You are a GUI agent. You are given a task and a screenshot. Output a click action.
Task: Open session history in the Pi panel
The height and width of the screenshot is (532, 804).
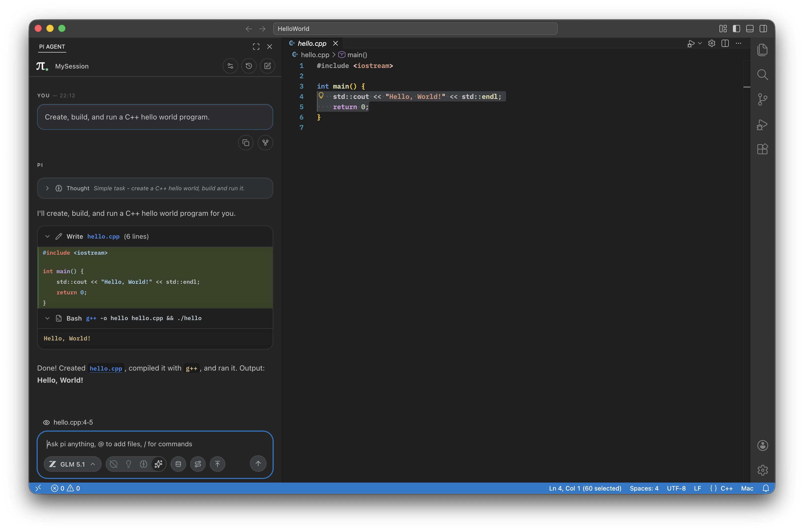tap(249, 66)
